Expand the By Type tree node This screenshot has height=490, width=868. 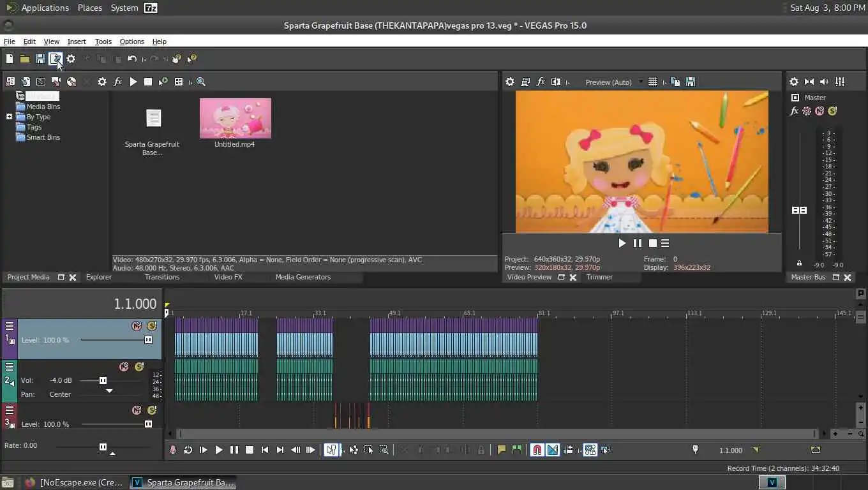(9, 117)
